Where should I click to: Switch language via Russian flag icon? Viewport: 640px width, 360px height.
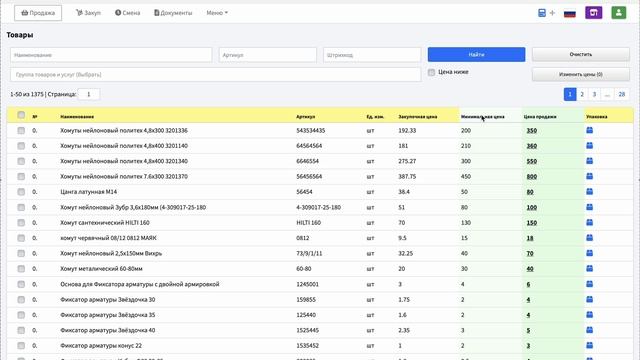coord(569,13)
